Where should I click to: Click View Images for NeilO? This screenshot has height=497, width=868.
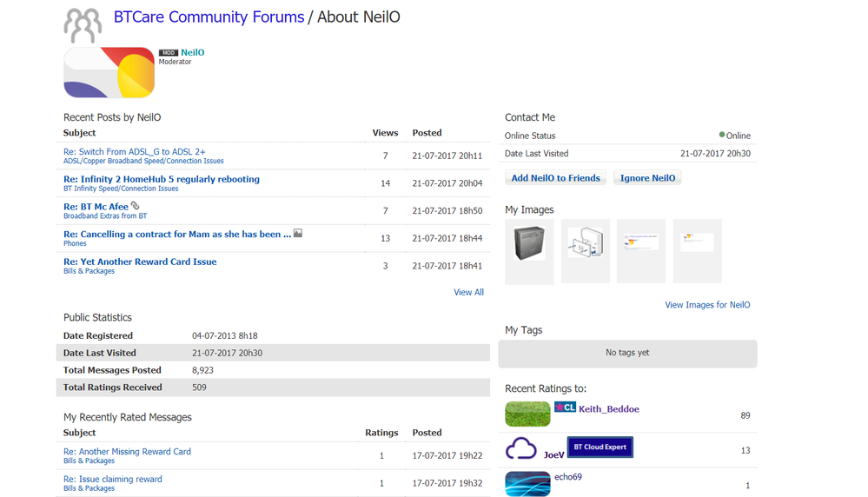(x=707, y=305)
